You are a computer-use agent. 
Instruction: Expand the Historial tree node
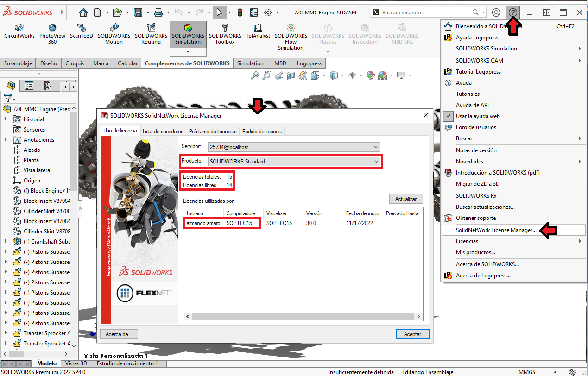[6, 119]
